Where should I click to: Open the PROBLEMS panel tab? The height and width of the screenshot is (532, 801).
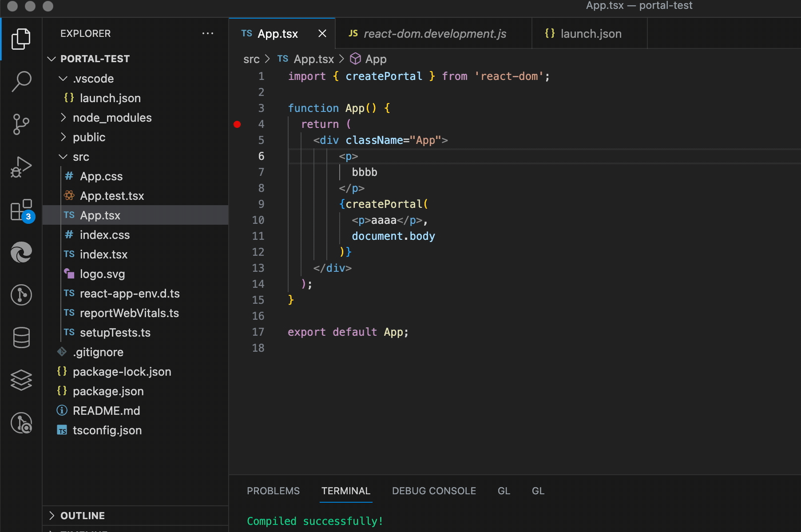(x=273, y=491)
